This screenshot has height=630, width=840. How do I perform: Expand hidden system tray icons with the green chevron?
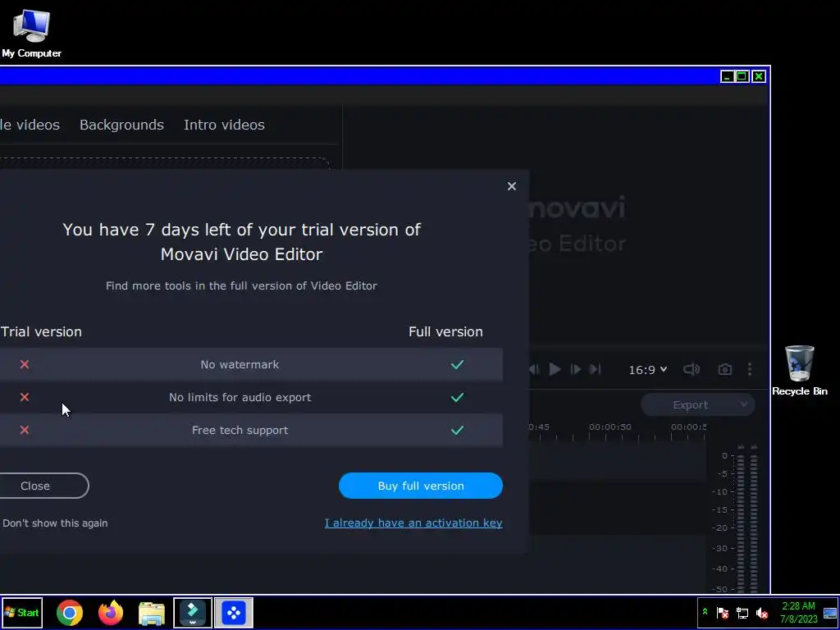(x=705, y=611)
